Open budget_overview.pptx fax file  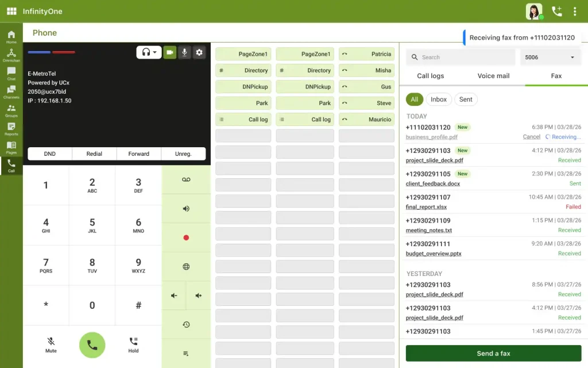434,254
